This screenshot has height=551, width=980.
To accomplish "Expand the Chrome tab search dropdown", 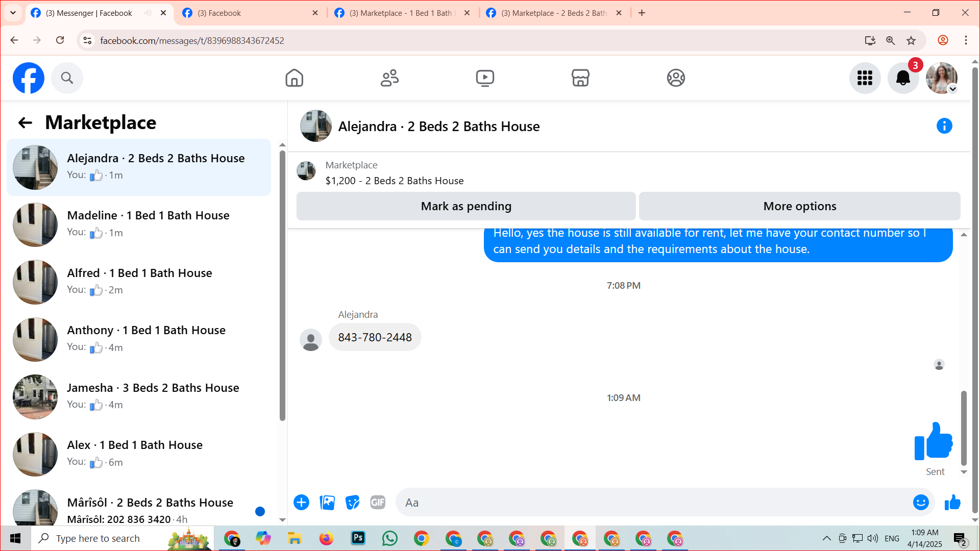I will coord(13,13).
